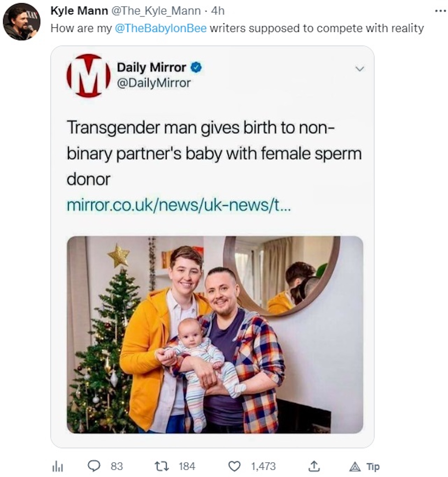
Task: Expand the quoted tweet chevron menu
Action: (359, 69)
